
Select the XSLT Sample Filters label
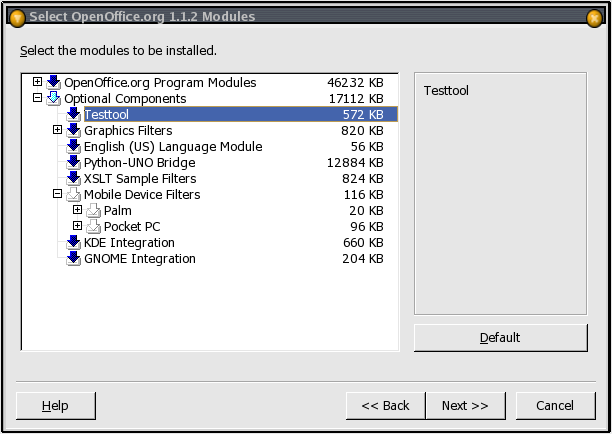140,178
